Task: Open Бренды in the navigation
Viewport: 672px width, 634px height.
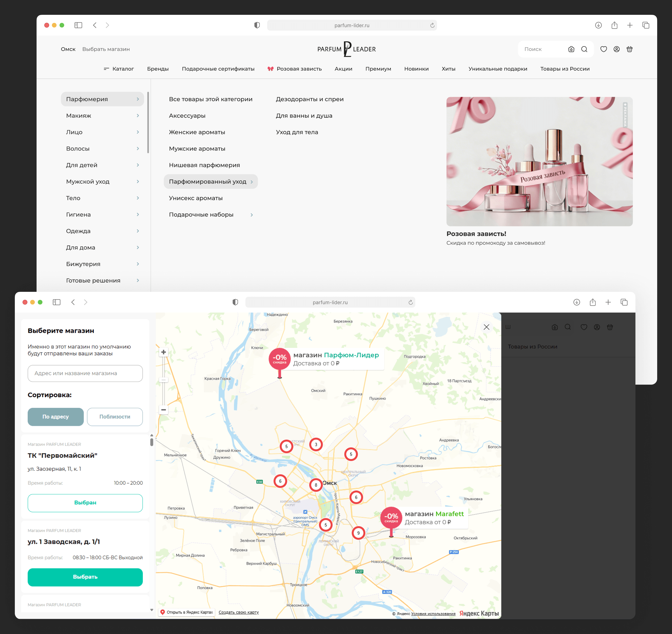Action: point(158,69)
